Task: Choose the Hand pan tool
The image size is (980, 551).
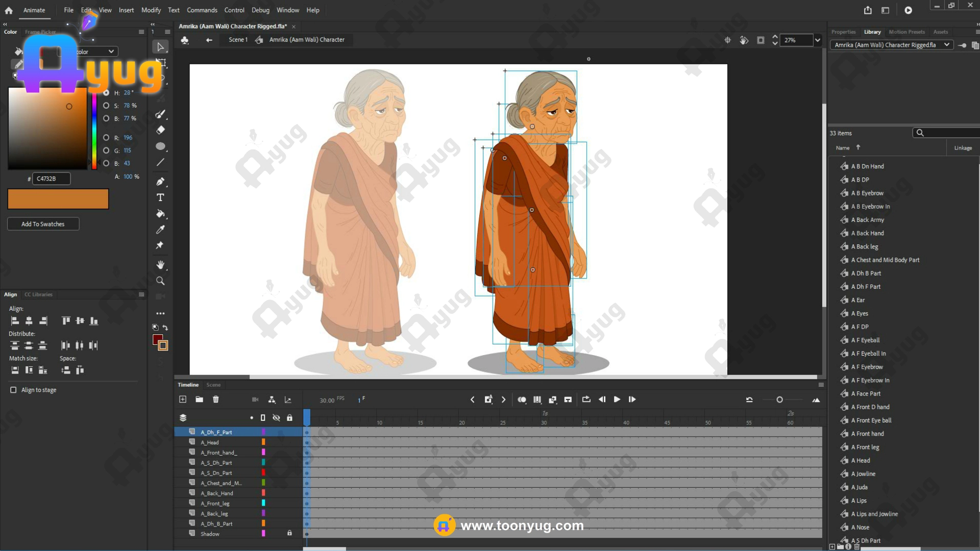Action: pyautogui.click(x=160, y=265)
